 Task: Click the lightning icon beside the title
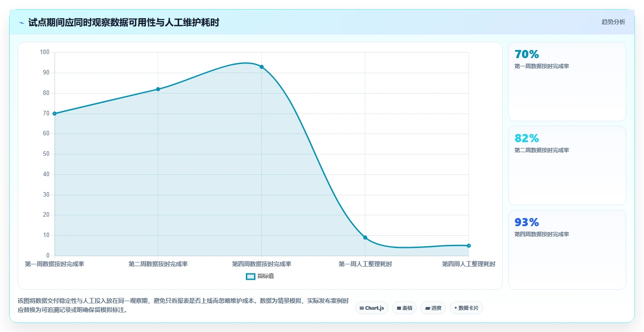(21, 23)
